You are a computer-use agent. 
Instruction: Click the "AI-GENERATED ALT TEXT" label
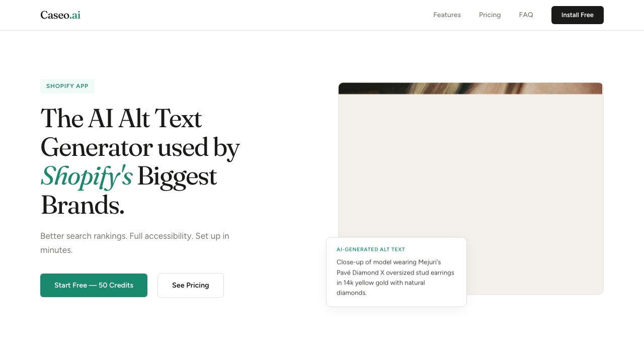coord(371,249)
